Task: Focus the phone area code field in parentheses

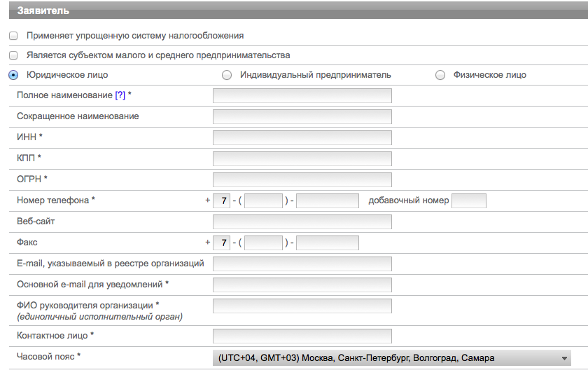Action: pyautogui.click(x=264, y=201)
